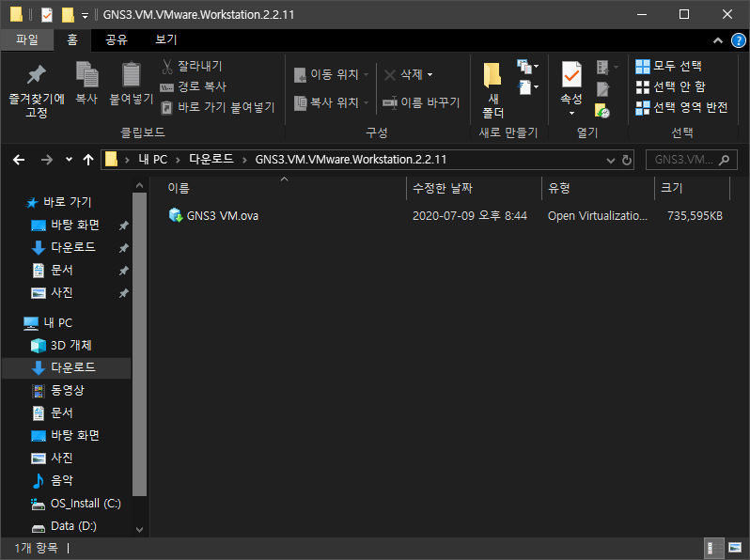The width and height of the screenshot is (750, 560).
Task: Click 모두 선택 to select all
Action: [668, 66]
